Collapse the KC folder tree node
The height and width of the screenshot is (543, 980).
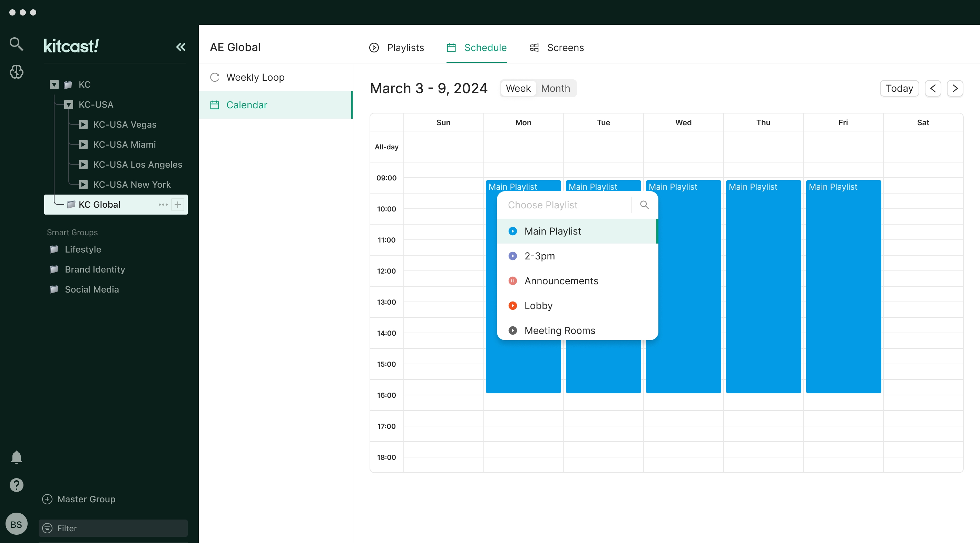(x=54, y=85)
